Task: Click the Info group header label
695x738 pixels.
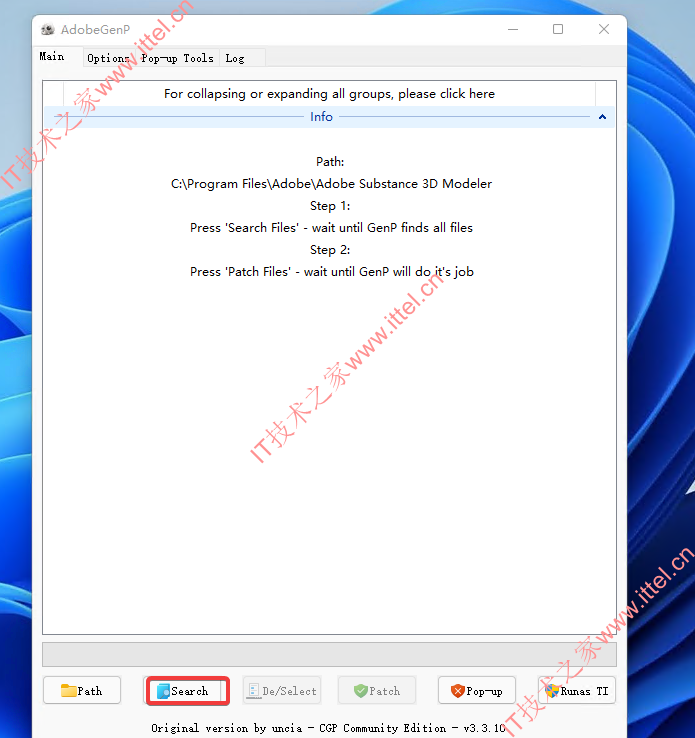Action: [x=321, y=117]
